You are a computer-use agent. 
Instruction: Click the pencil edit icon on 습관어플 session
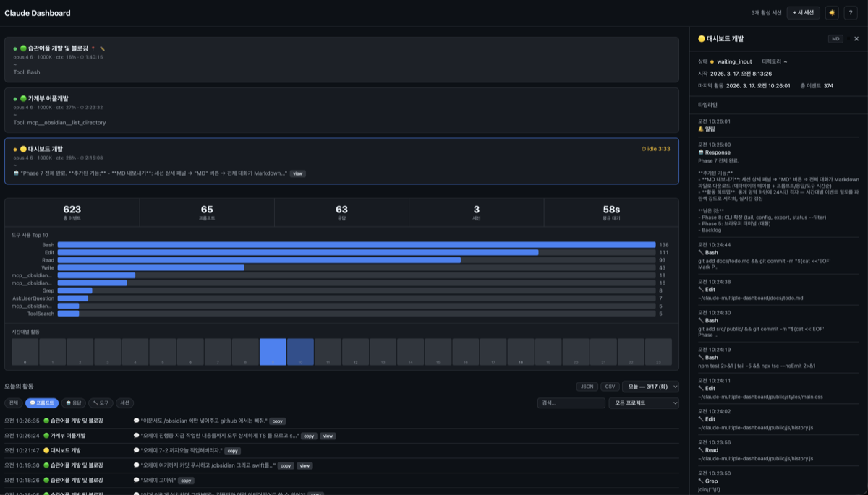coord(103,48)
